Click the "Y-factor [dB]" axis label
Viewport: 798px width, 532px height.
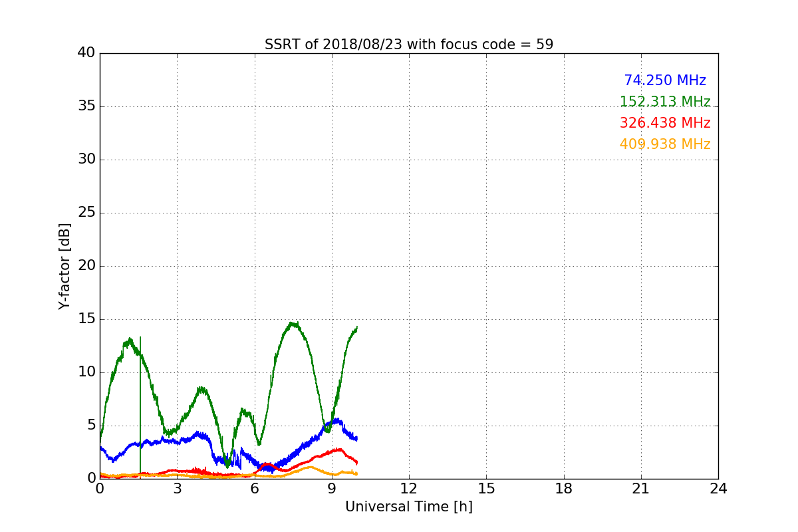coord(65,266)
